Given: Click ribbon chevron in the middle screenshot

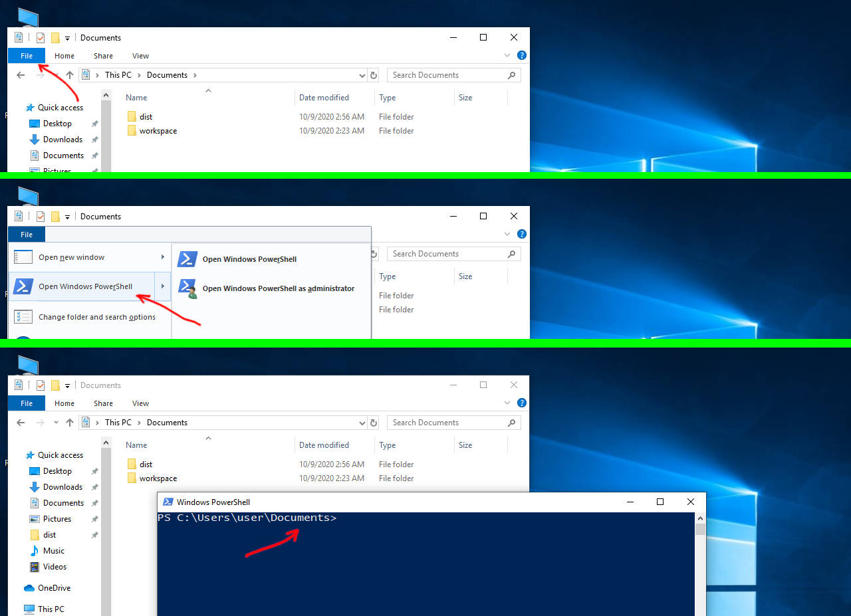Looking at the screenshot, I should click(507, 234).
